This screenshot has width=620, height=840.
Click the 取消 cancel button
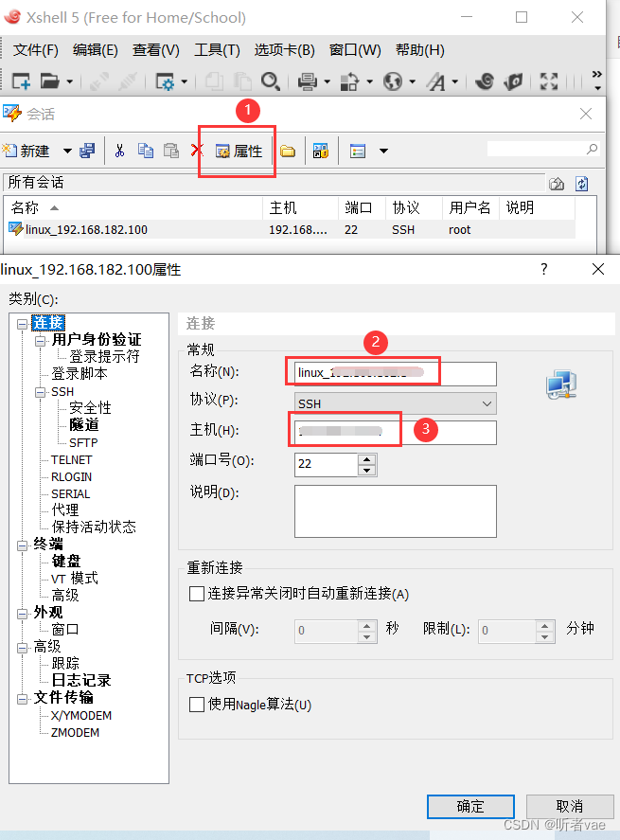570,806
